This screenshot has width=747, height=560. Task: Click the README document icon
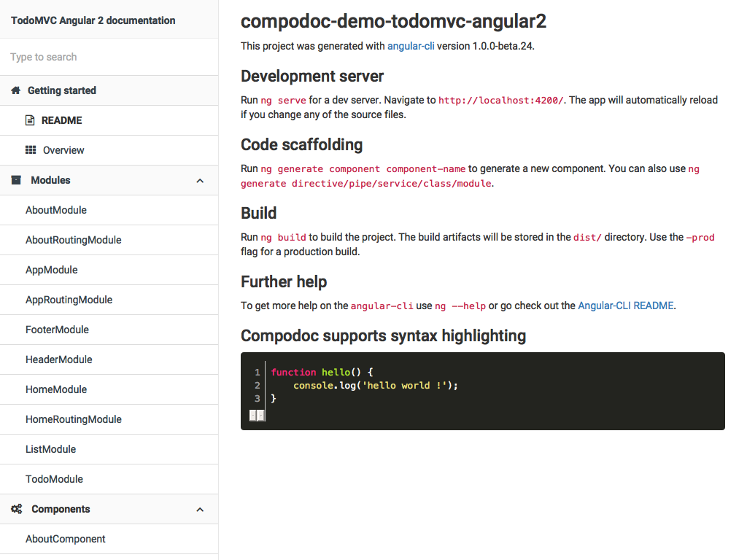point(30,120)
